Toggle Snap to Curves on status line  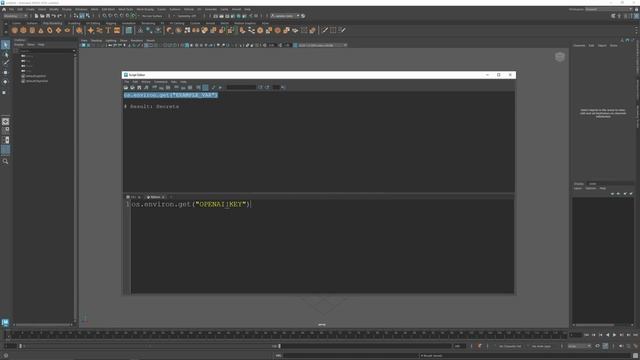click(x=110, y=16)
